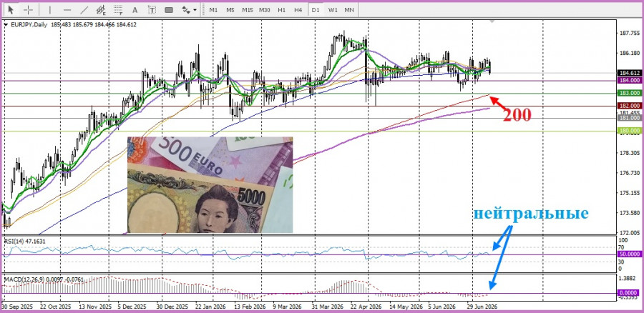This screenshot has height=313, width=644.
Task: Select the dark red 182.000 level label
Action: (628, 106)
